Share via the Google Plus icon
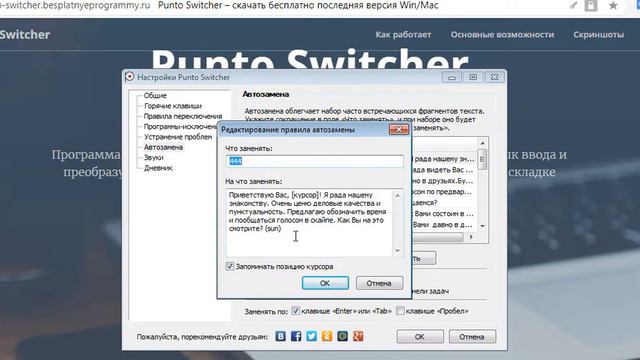 pos(358,336)
